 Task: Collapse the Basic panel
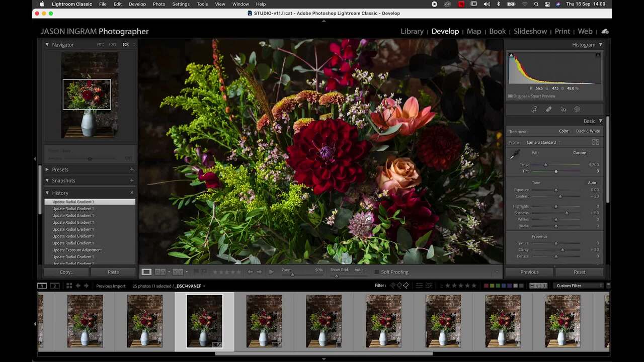pyautogui.click(x=600, y=121)
